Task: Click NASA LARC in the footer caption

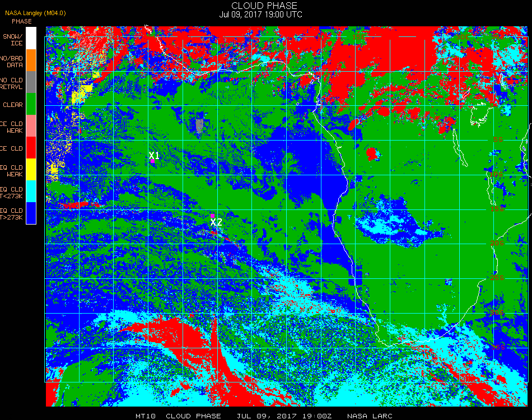Action: click(370, 416)
